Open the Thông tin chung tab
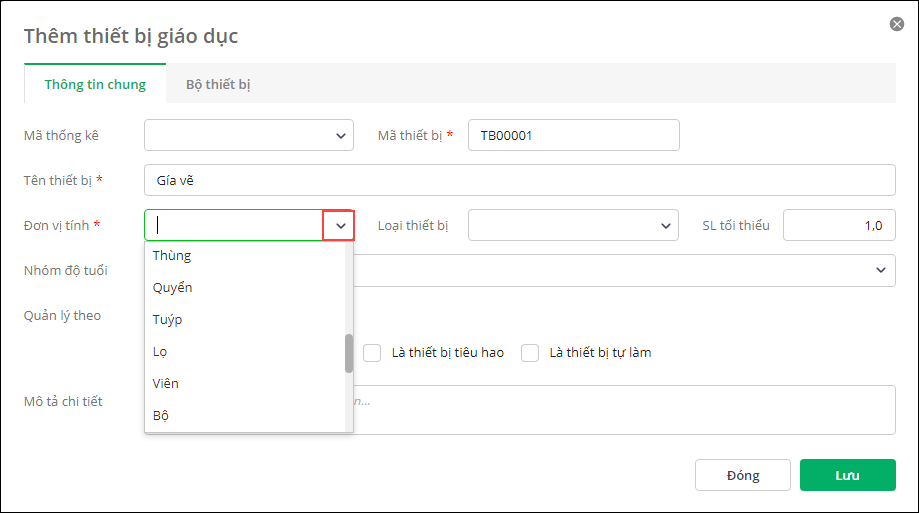919x513 pixels. [95, 84]
